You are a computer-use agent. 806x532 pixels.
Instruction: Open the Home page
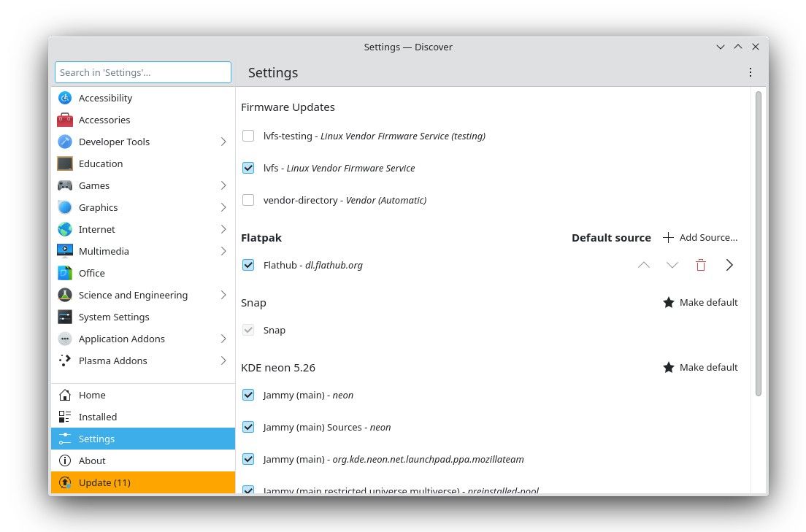tap(143, 395)
